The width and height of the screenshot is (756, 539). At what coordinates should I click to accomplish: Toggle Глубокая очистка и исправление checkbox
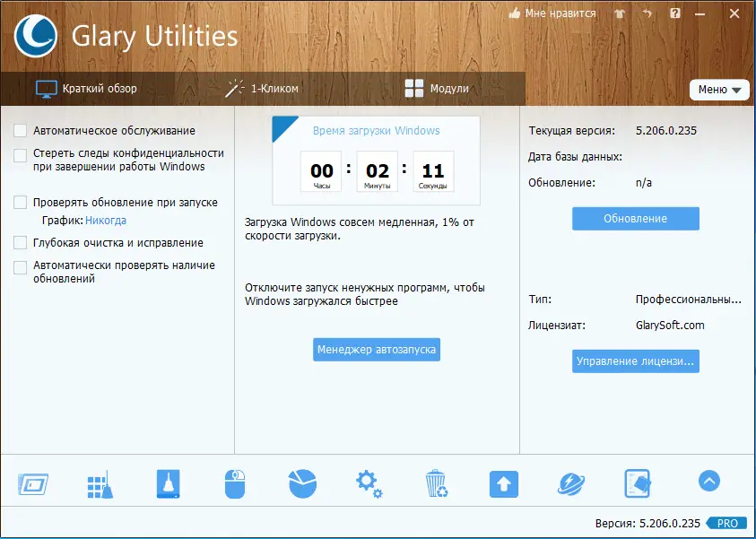click(x=21, y=242)
